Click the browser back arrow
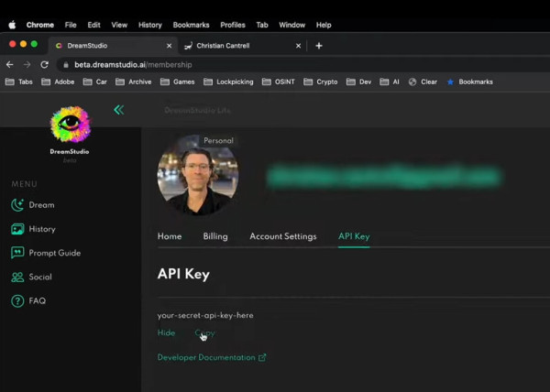This screenshot has width=550, height=392. point(10,65)
